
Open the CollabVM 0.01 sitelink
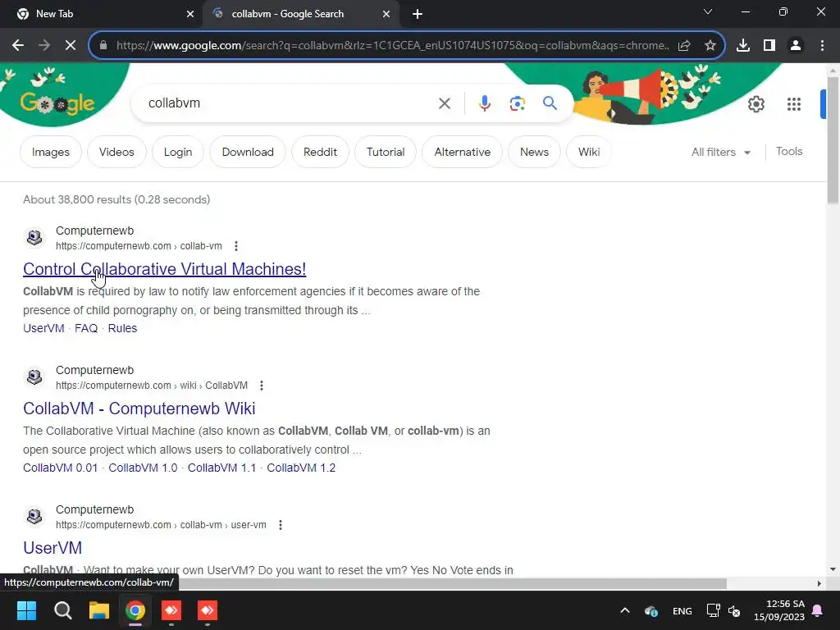pos(61,468)
